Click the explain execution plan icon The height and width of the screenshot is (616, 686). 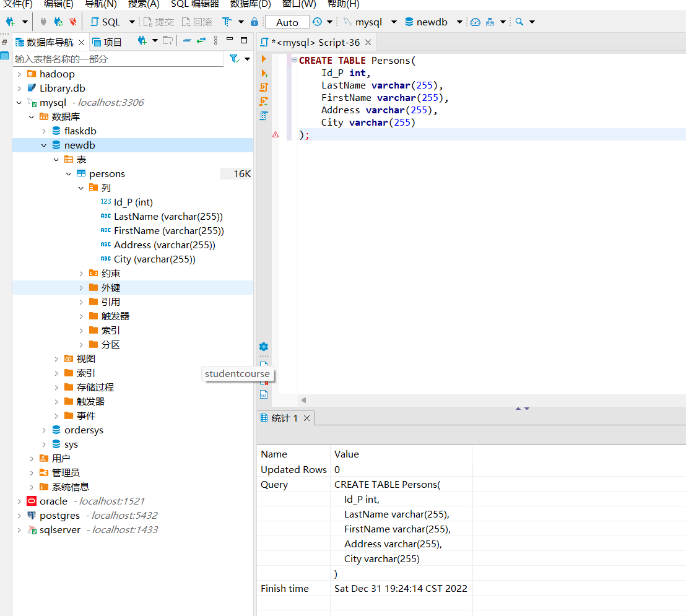click(x=263, y=116)
